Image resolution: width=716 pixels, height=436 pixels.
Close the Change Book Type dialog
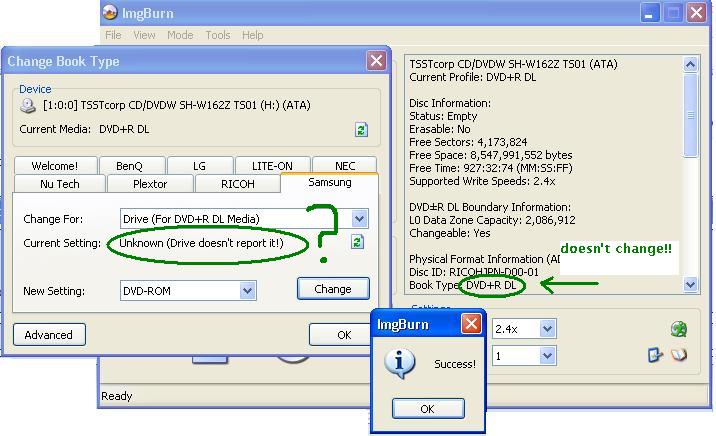376,61
